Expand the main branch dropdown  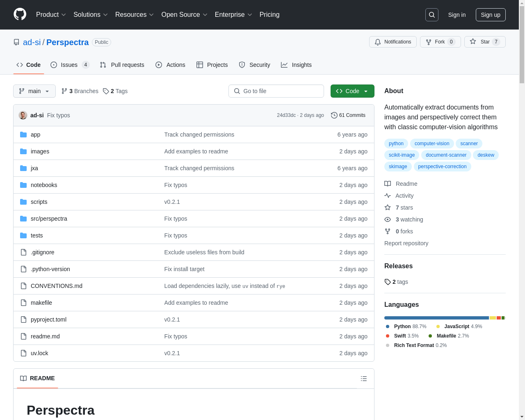point(34,91)
